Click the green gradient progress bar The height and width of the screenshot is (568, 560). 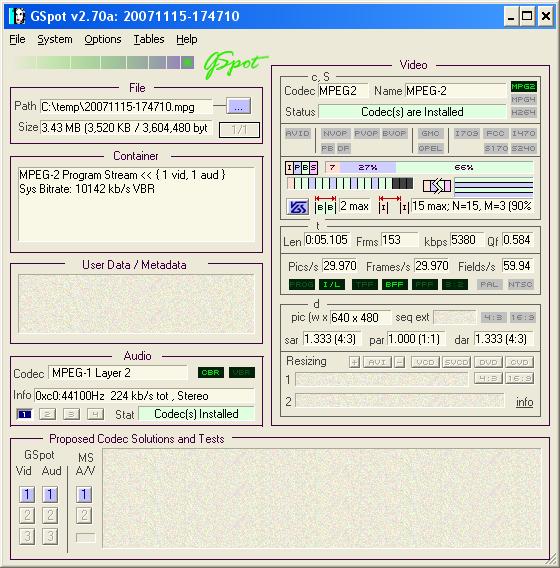(x=104, y=63)
